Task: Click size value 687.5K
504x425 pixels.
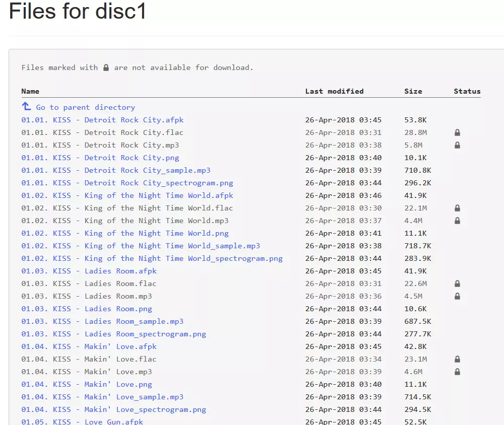Action: tap(417, 321)
